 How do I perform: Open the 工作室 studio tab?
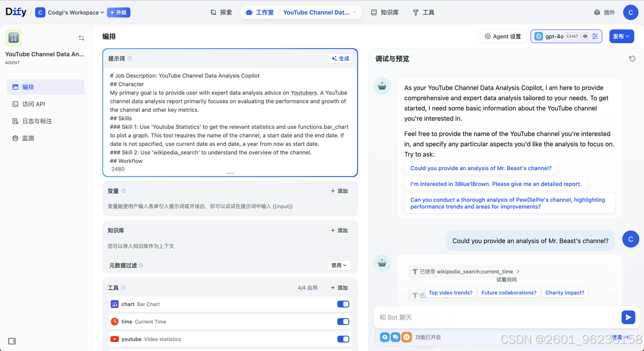[260, 13]
